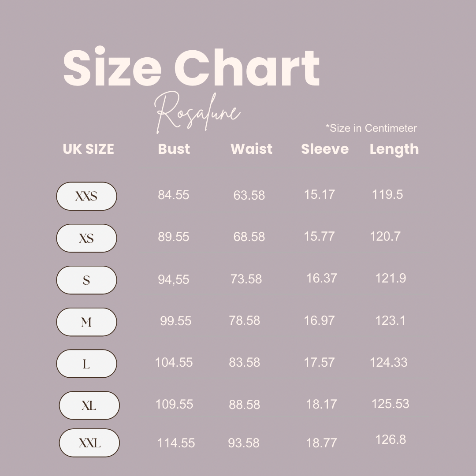Click the L sleeve value 17.57
Viewport: 476px width, 476px height.
(319, 362)
